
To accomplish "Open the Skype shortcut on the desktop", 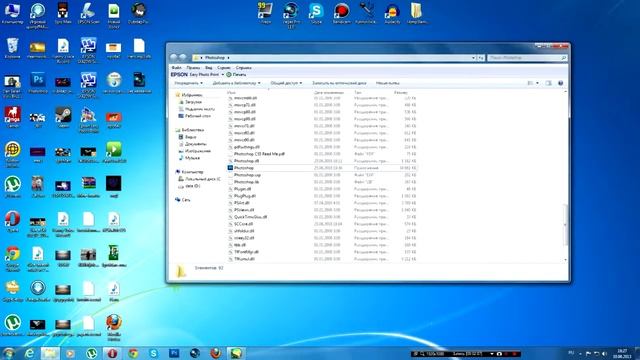I will coord(316,13).
